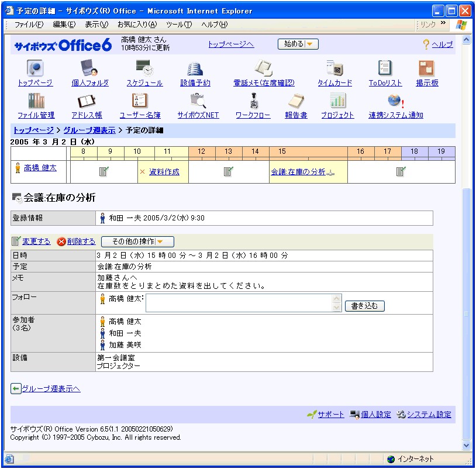The height and width of the screenshot is (469, 476).
Task: Open the 表示(V) menu
Action: (96, 25)
